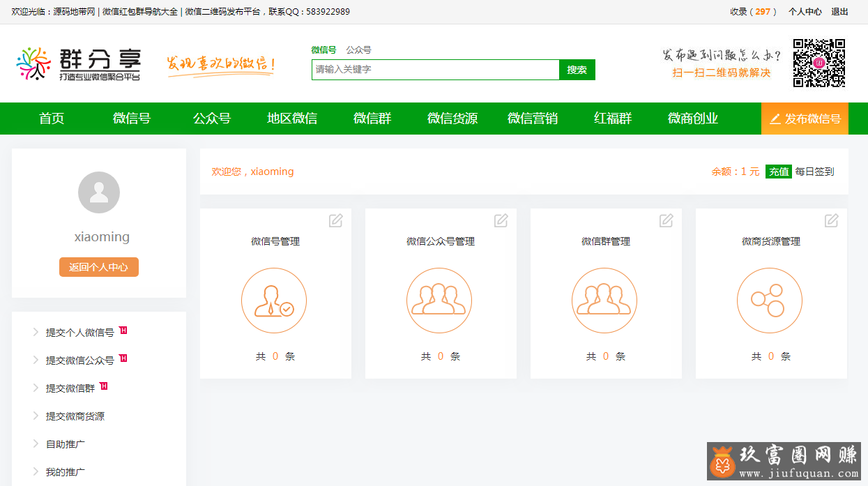This screenshot has height=486, width=868.
Task: Switch search type to 公众号
Action: [x=358, y=50]
